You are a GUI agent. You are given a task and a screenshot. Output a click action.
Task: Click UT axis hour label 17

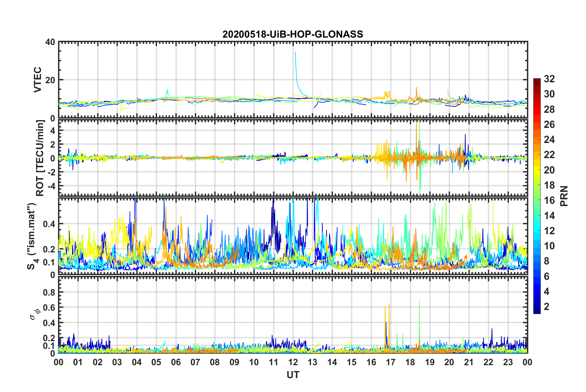391,362
